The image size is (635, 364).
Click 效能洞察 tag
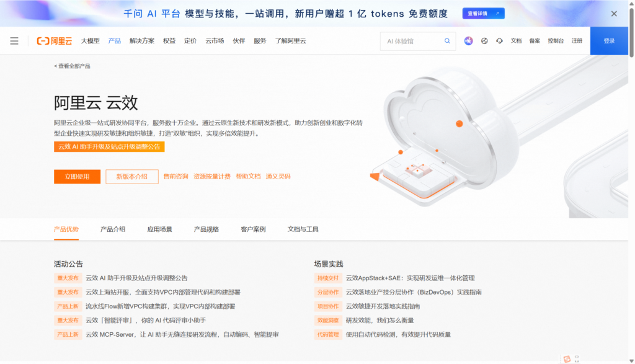[x=328, y=320]
